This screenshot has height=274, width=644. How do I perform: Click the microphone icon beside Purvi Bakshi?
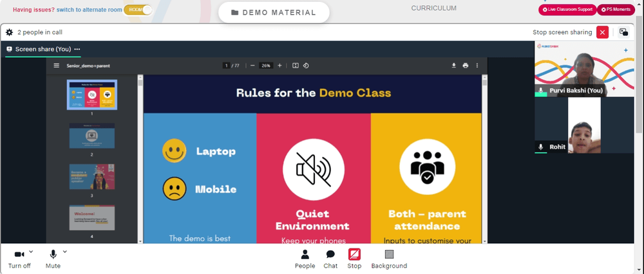coord(541,90)
